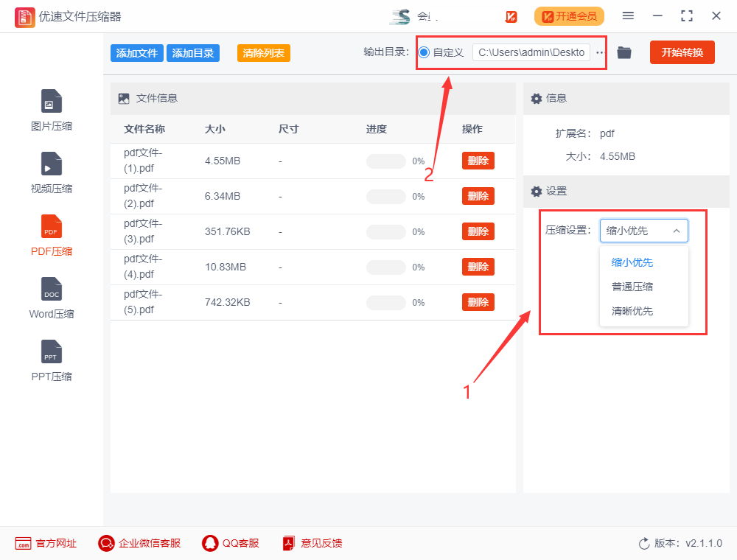This screenshot has height=560, width=737.
Task: Click the 扩展名 value pdf
Action: [607, 134]
